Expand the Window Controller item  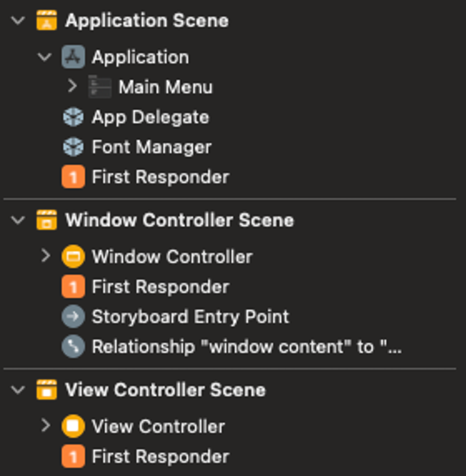pos(45,256)
